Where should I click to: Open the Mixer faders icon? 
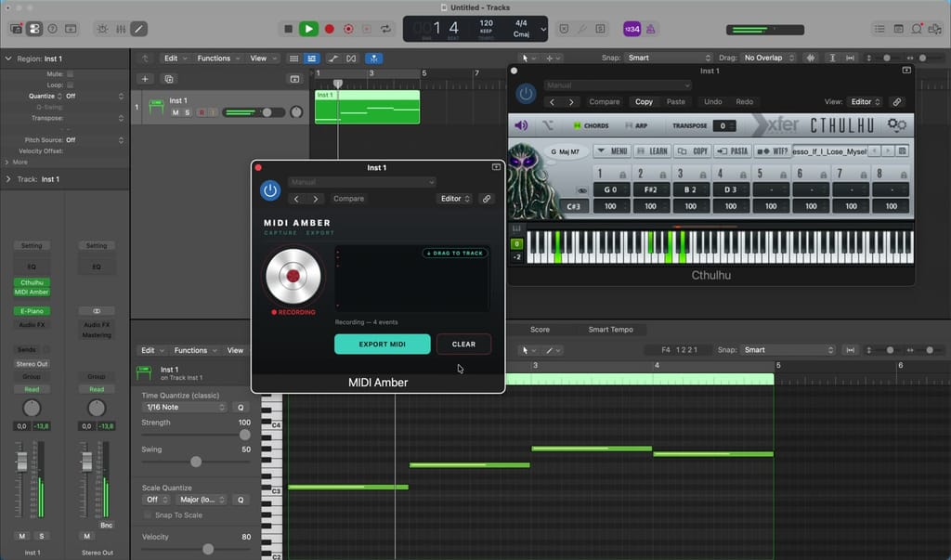click(121, 29)
